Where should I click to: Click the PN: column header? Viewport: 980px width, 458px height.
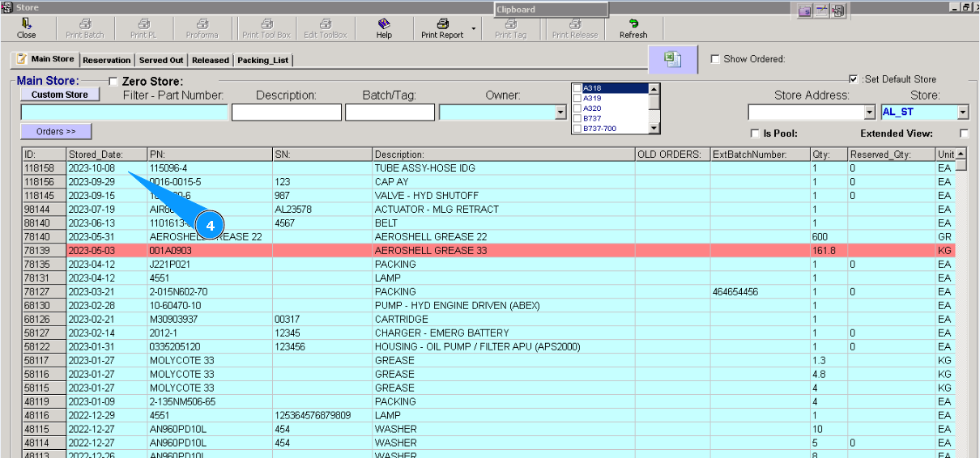pyautogui.click(x=210, y=154)
